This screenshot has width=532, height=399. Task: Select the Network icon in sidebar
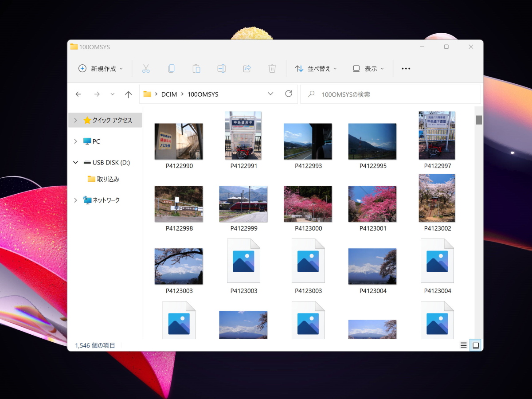tap(87, 200)
